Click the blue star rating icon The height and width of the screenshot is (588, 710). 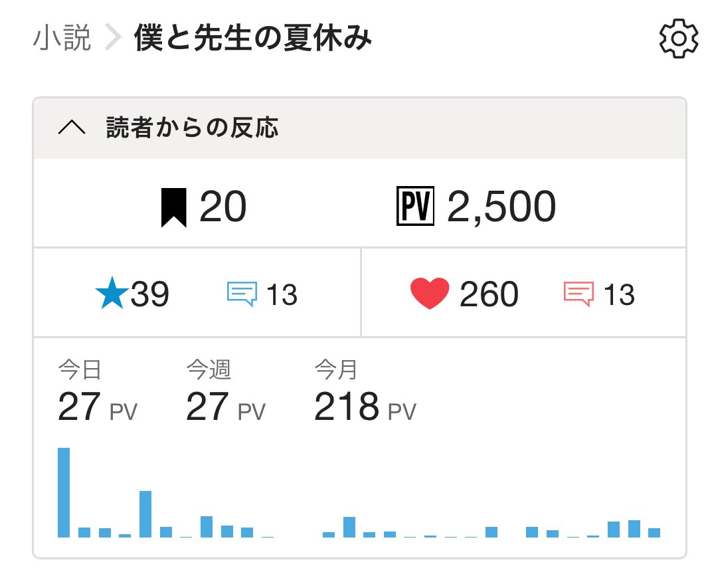click(111, 294)
